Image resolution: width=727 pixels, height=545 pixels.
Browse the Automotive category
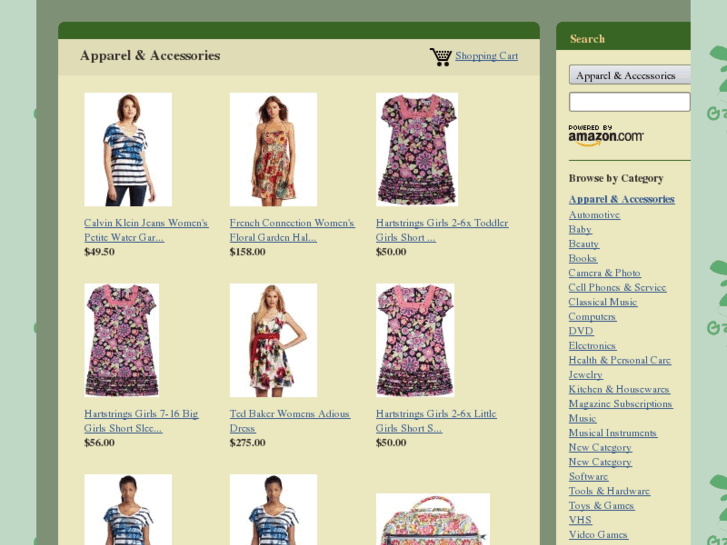click(x=594, y=215)
